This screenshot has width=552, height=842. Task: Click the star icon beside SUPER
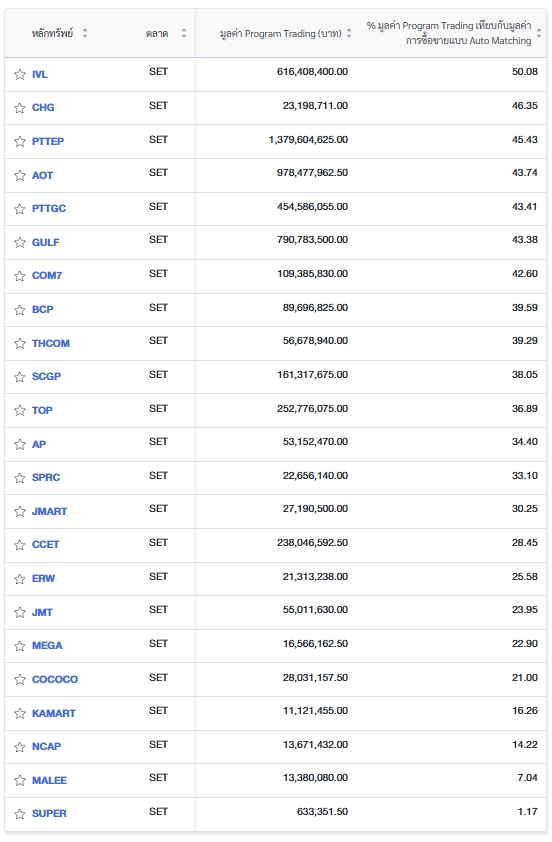(20, 814)
